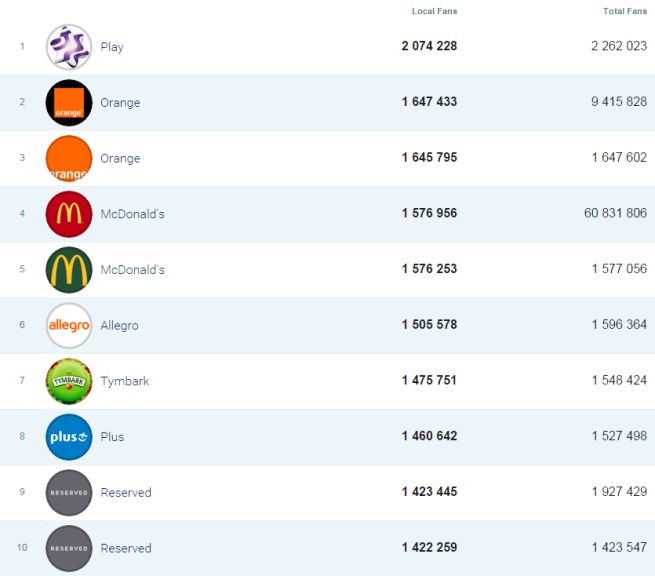Open the Play brand name link
Image resolution: width=655 pixels, height=576 pixels.
(112, 47)
